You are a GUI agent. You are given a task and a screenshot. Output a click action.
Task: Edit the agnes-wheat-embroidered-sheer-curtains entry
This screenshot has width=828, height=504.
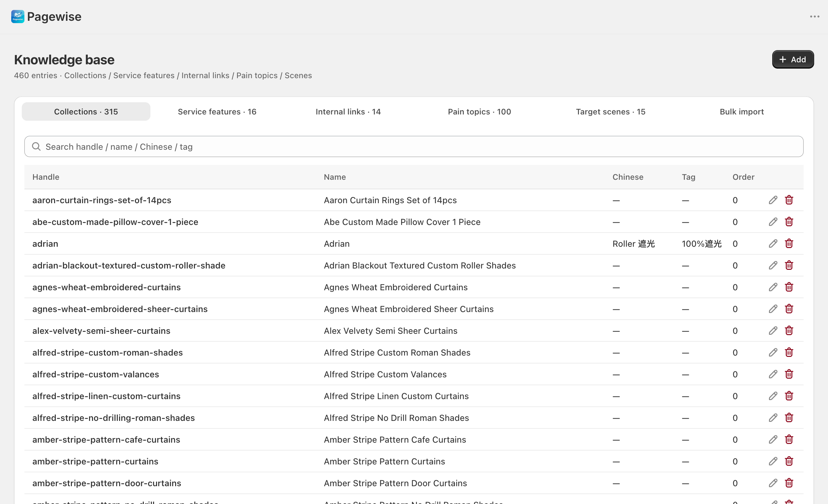click(773, 309)
